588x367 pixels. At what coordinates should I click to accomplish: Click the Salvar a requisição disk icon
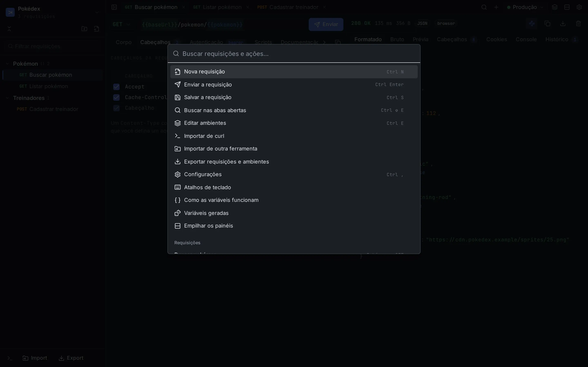pos(178,97)
